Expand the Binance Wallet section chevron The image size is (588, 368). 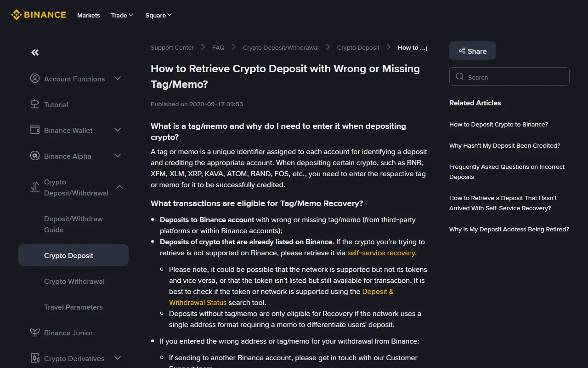[x=118, y=130]
